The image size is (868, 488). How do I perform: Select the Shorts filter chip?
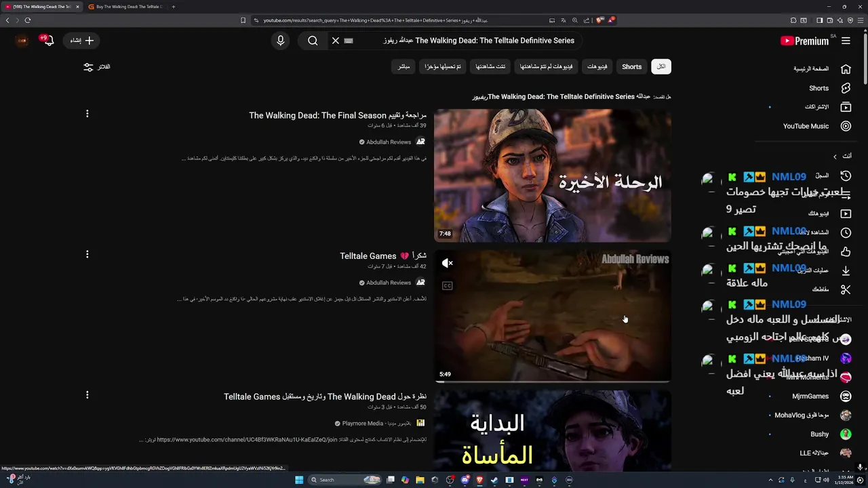631,66
